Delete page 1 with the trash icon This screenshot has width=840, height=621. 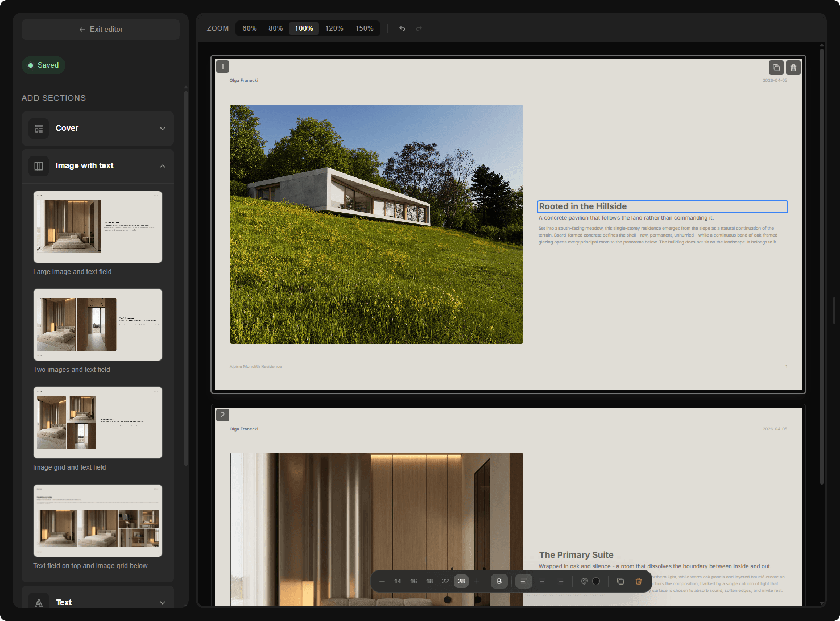793,68
